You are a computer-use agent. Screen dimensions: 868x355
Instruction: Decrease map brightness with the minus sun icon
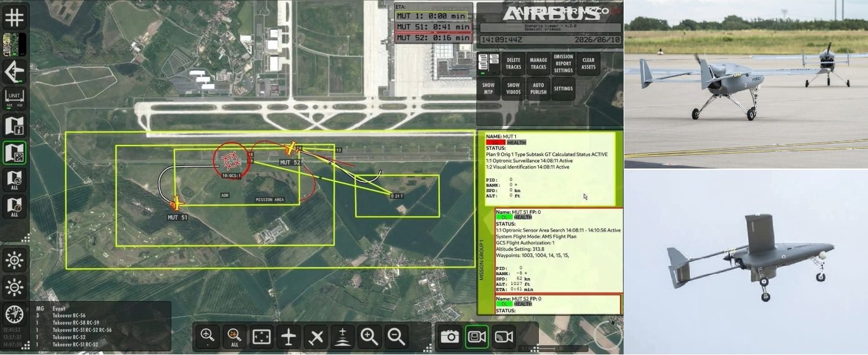tap(14, 287)
